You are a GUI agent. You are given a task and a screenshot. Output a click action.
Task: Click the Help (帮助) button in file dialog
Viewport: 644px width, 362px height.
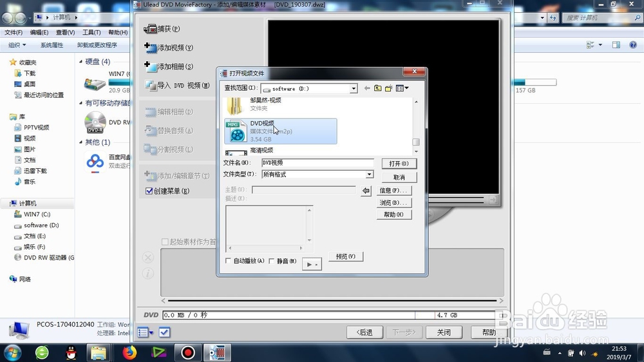[x=393, y=214]
